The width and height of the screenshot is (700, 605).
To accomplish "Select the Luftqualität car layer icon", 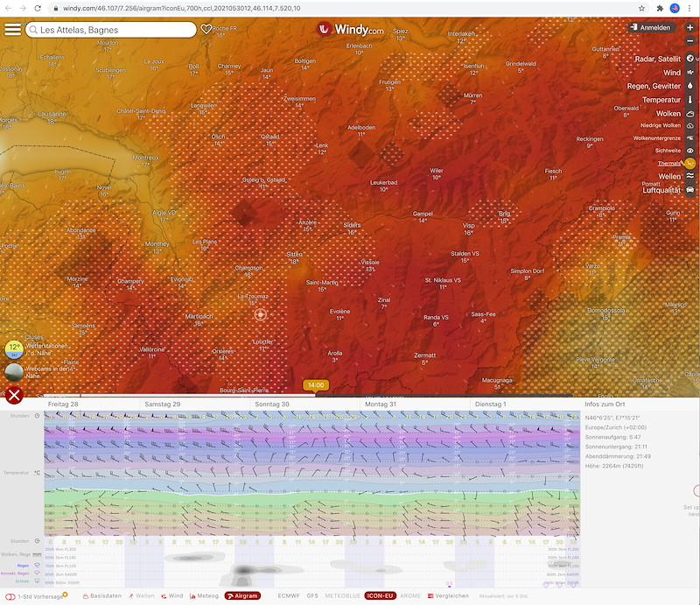I will pyautogui.click(x=690, y=190).
